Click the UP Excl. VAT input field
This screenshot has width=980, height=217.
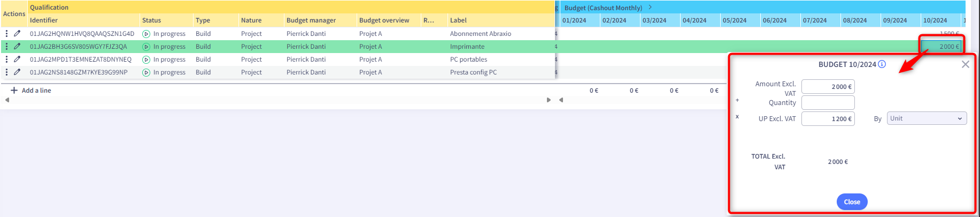(828, 119)
